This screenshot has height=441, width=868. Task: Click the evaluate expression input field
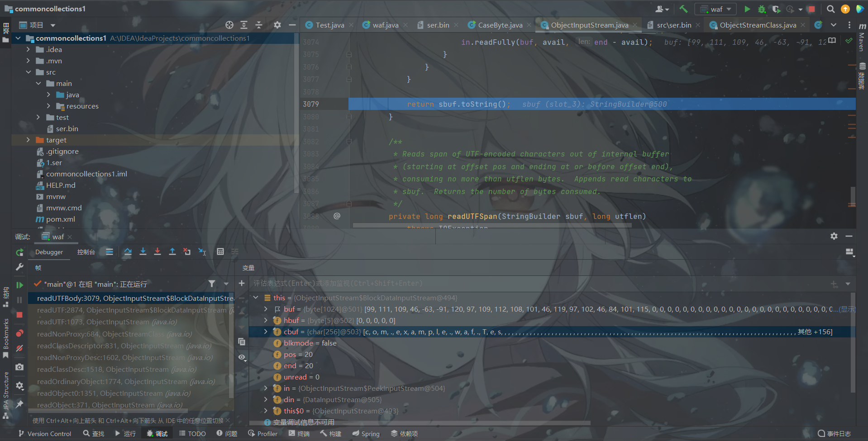[x=539, y=284]
